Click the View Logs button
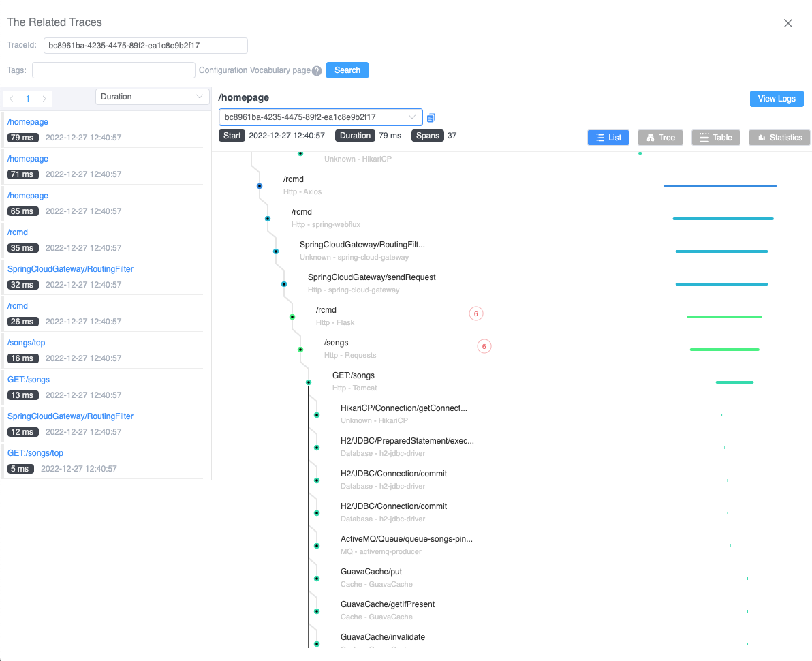The height and width of the screenshot is (661, 812). click(x=777, y=99)
